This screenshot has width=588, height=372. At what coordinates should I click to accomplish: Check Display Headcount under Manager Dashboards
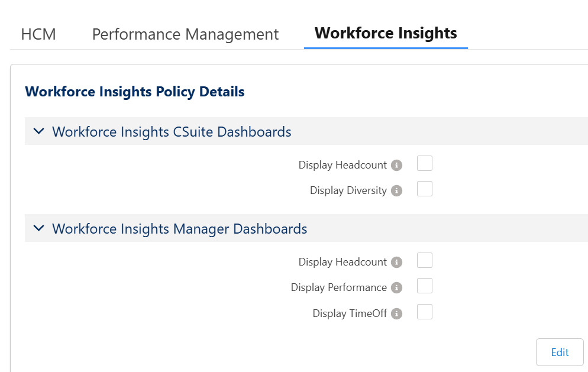pyautogui.click(x=425, y=261)
